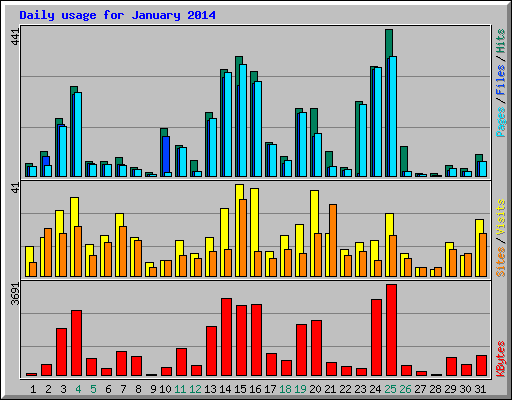Select the red KBytes bar for day 4
512x400 pixels.
[x=76, y=343]
